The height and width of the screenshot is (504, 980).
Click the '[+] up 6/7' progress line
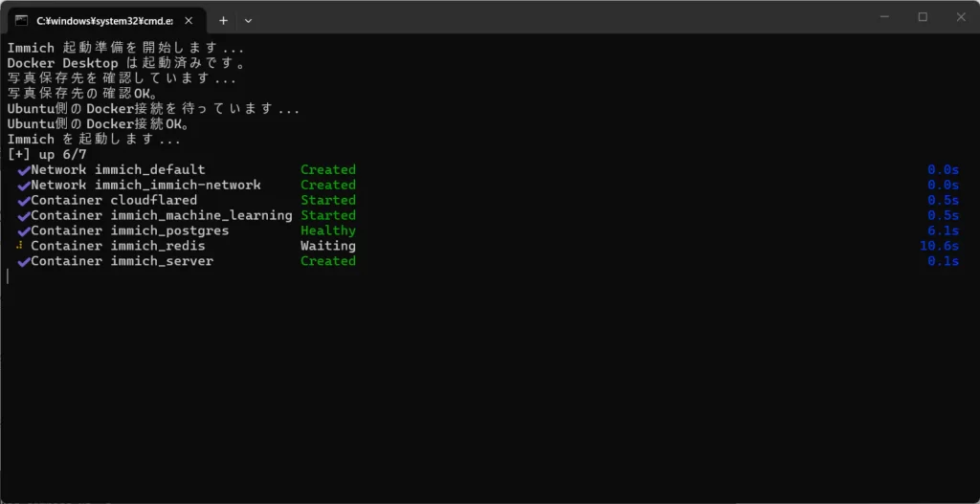click(x=47, y=154)
